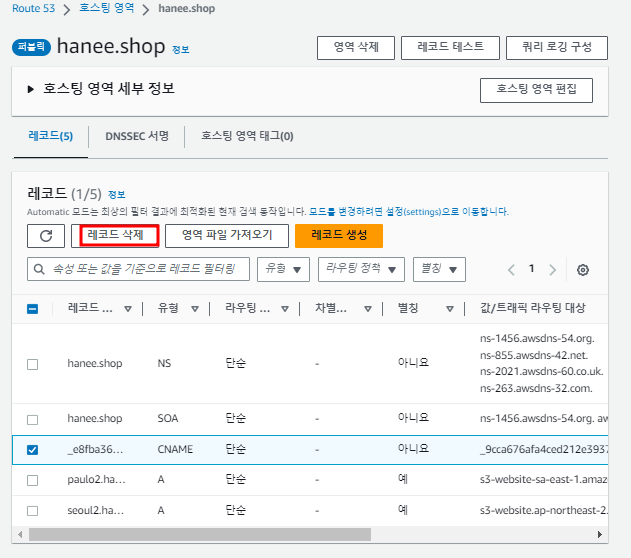
Task: Click ns-855.awsdns-42.net. value
Action: click(534, 356)
